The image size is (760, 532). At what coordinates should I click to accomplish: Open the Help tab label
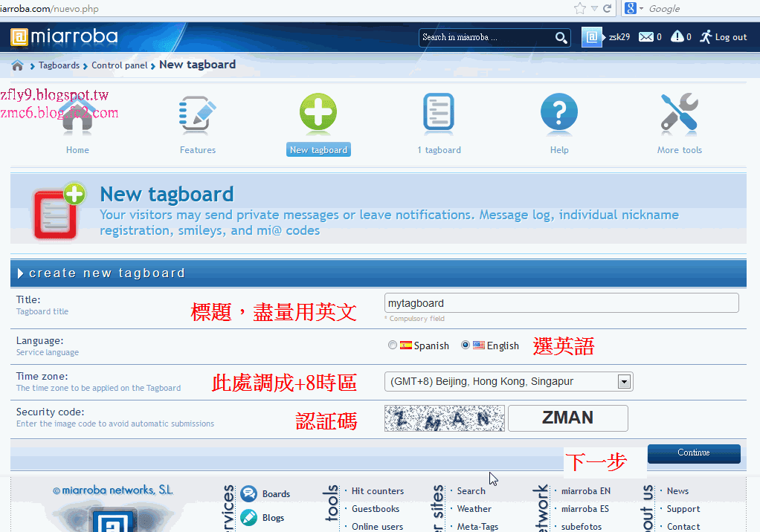[559, 150]
